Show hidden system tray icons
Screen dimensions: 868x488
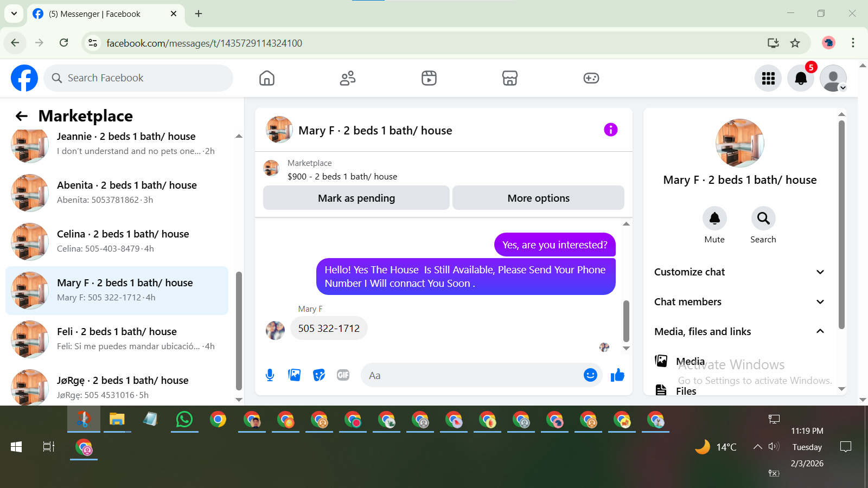[x=757, y=447]
